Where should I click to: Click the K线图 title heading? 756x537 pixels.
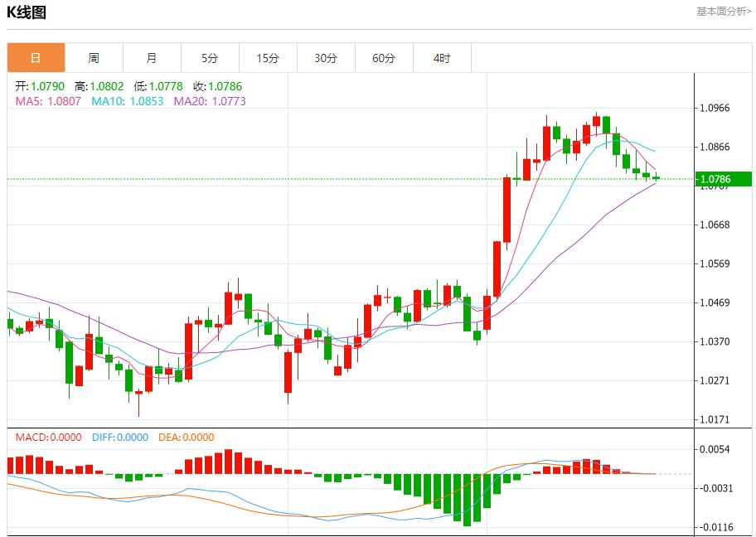27,12
